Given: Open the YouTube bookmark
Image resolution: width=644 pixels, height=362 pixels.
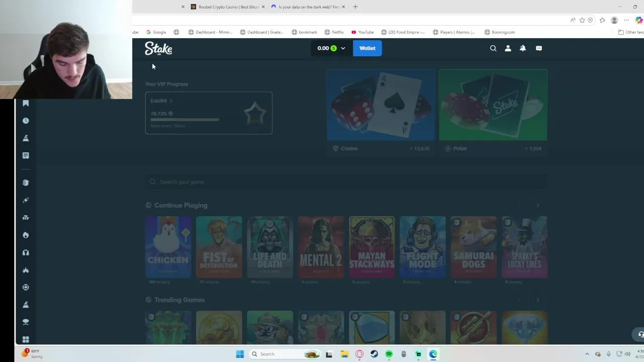Looking at the screenshot, I should pyautogui.click(x=362, y=32).
